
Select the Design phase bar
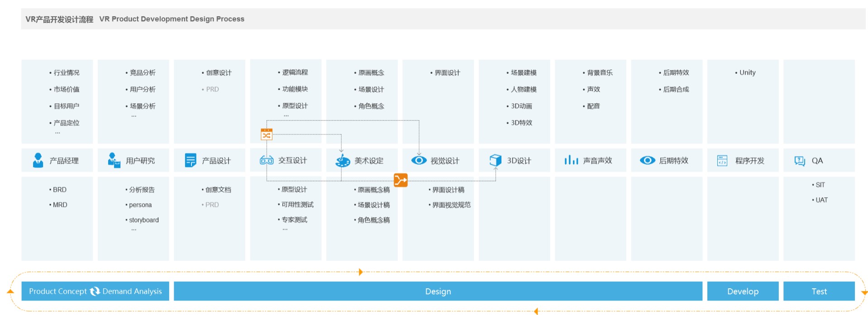click(438, 291)
